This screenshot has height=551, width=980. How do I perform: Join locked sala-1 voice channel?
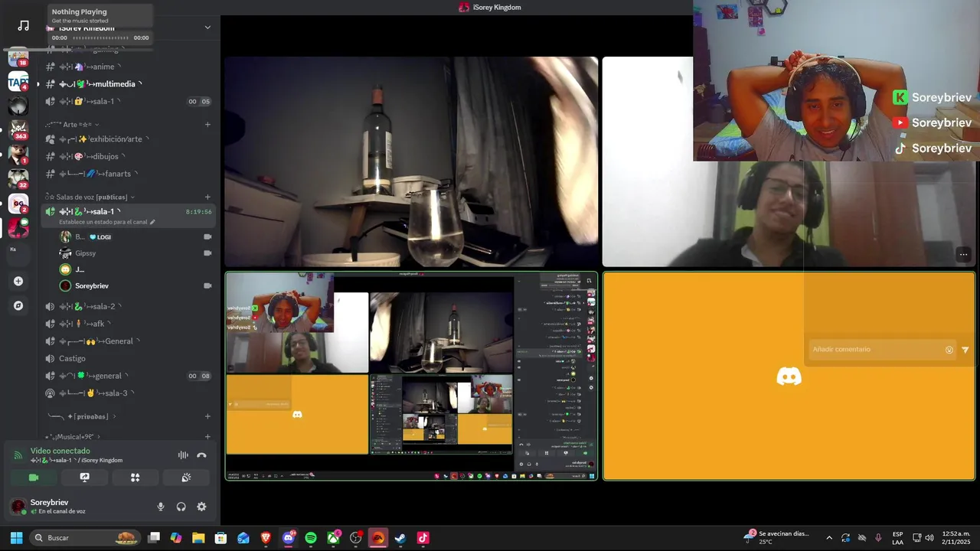click(x=129, y=101)
